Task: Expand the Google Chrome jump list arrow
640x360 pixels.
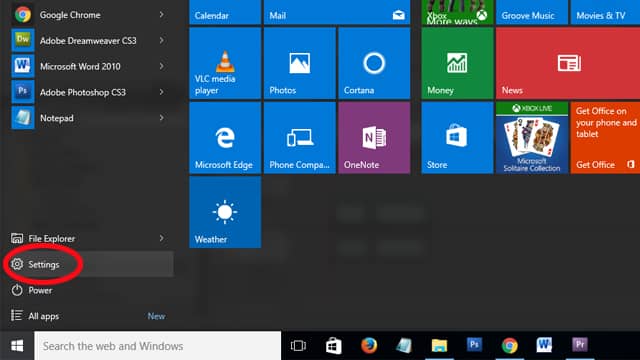Action: (x=162, y=15)
